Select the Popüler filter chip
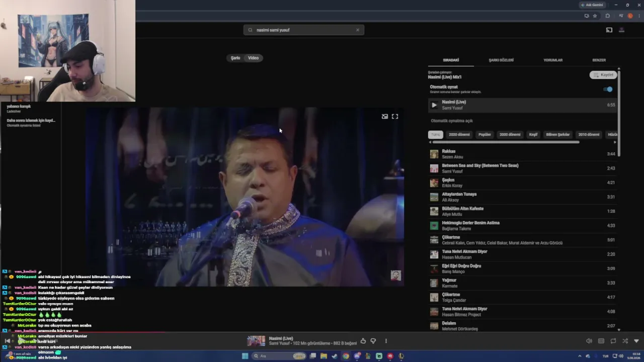Image resolution: width=644 pixels, height=362 pixels. (485, 135)
